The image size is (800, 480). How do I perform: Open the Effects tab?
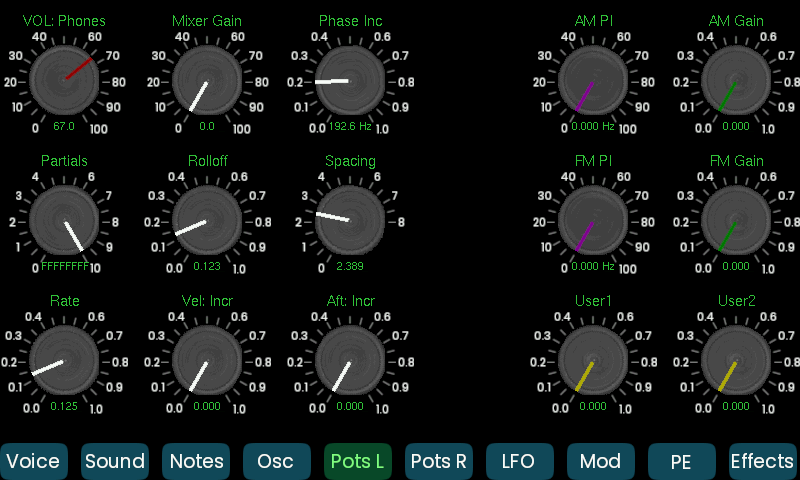coord(762,461)
